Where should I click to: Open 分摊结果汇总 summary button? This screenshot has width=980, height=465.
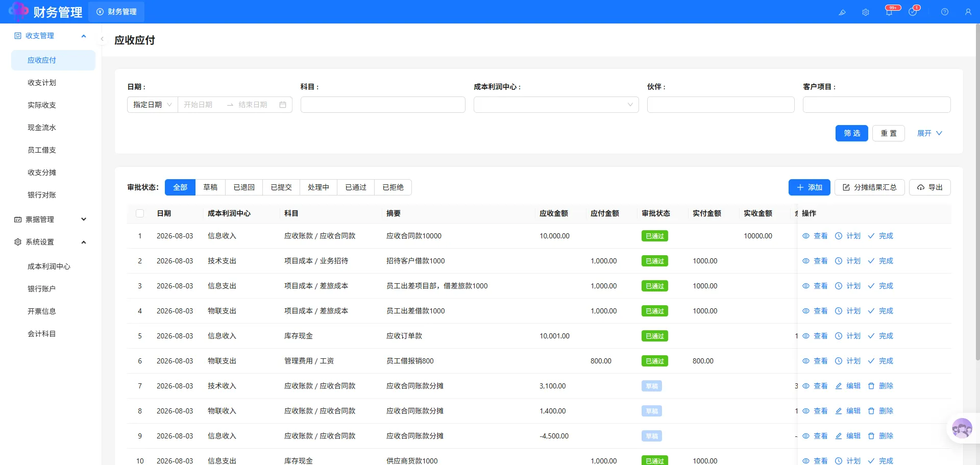coord(870,187)
